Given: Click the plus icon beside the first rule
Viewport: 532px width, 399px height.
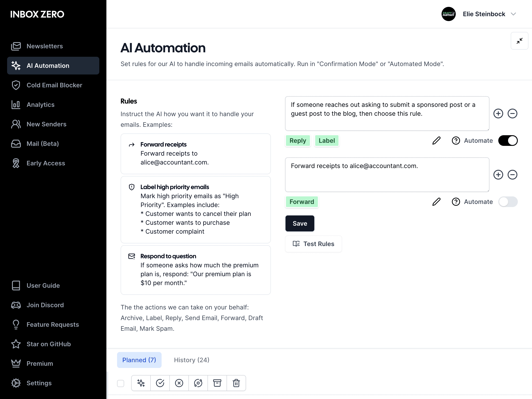Looking at the screenshot, I should coord(498,113).
